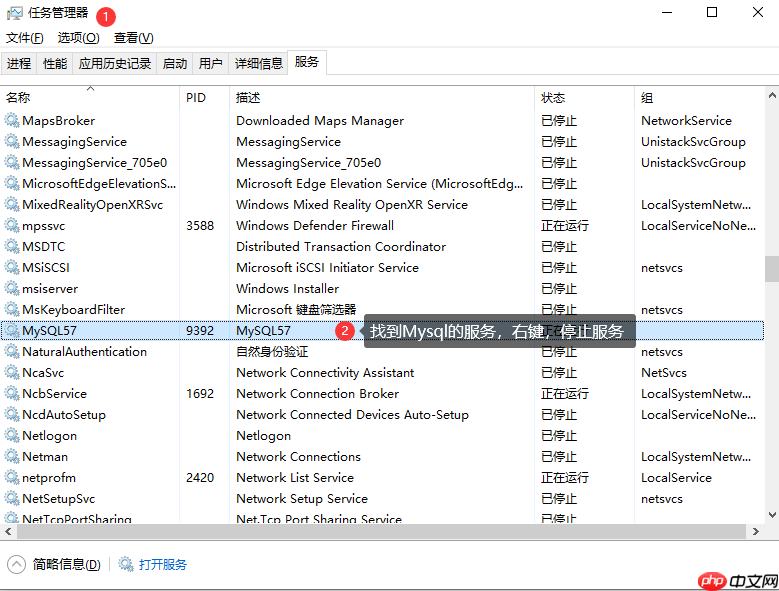Open the 选项(O) menu
Viewport: 779px width, 591px height.
point(78,38)
